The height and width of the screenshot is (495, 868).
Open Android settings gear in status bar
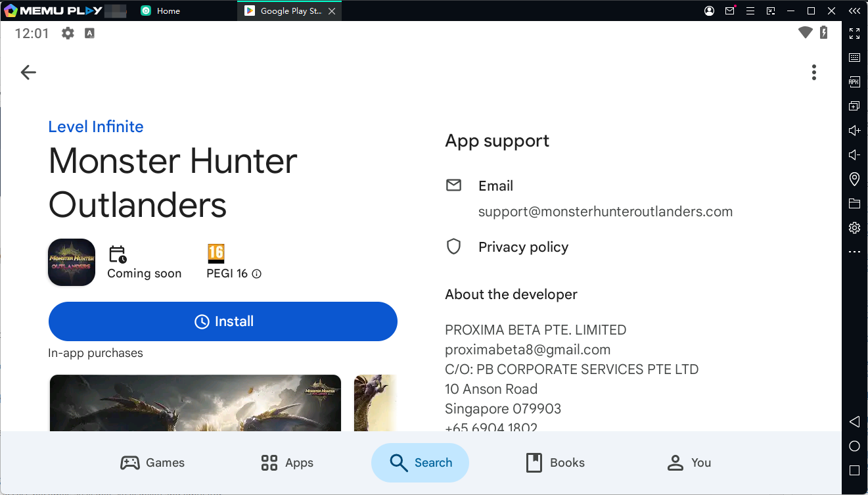coord(68,33)
